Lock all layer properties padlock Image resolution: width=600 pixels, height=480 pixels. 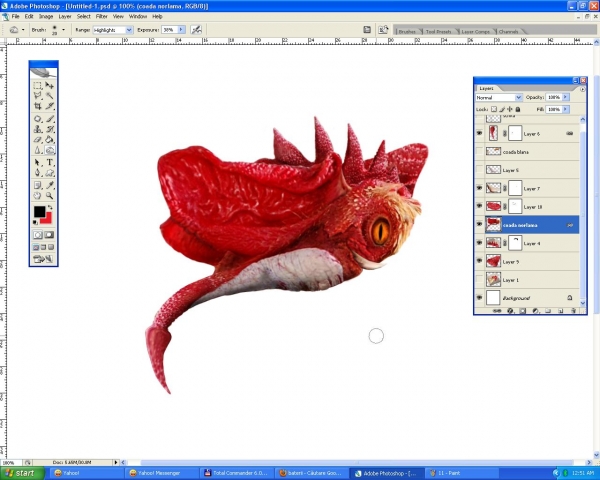click(x=518, y=109)
